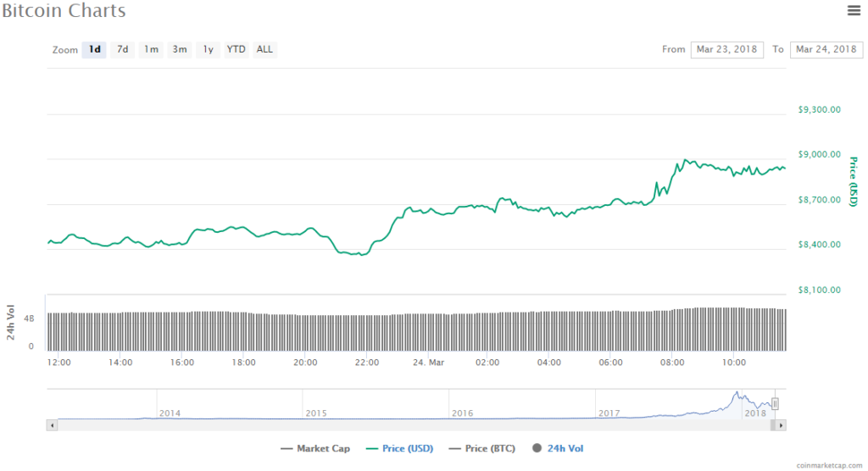Set zoom to 7d
Viewport: 868px width, 471px height.
pyautogui.click(x=123, y=50)
